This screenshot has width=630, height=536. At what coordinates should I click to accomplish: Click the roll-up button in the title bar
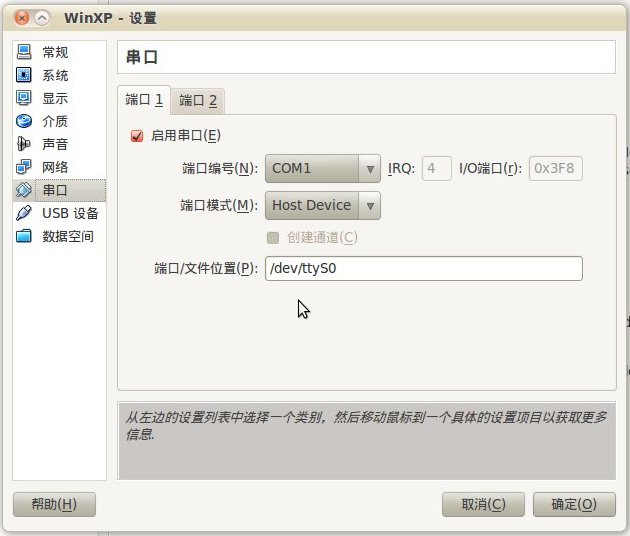click(x=42, y=18)
